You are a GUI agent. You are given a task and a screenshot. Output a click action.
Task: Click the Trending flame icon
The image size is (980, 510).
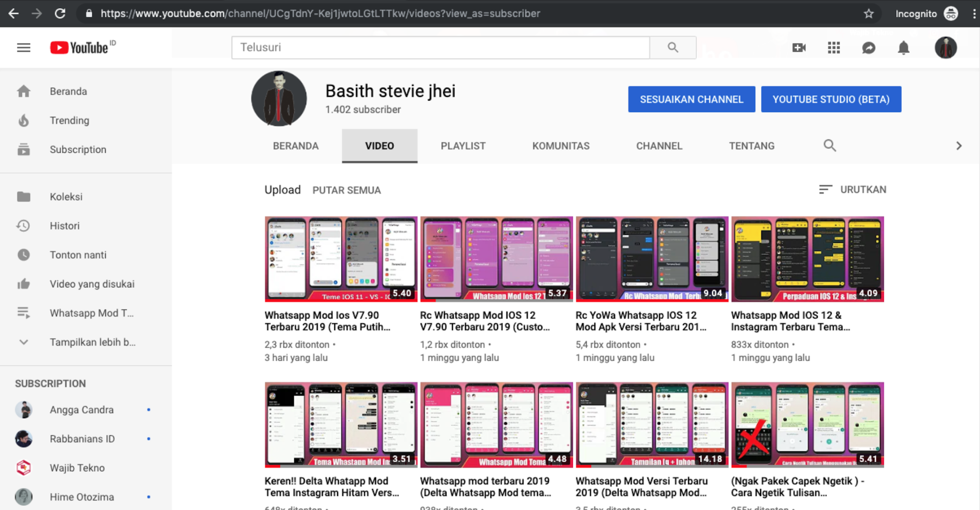pos(23,120)
